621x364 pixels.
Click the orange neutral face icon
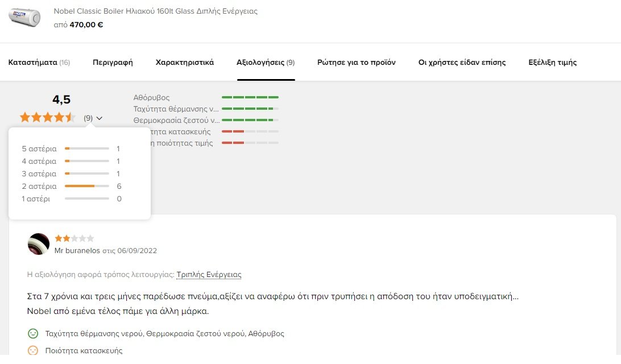[x=33, y=350]
